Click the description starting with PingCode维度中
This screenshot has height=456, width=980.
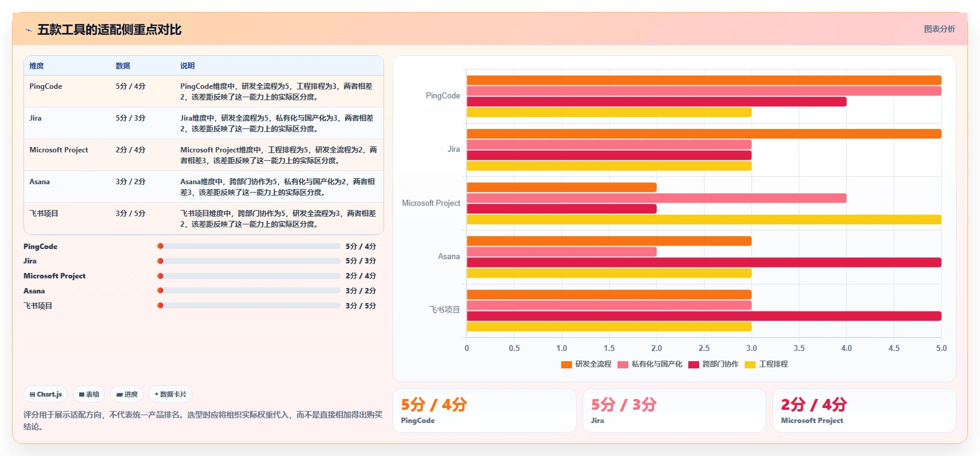point(277,92)
